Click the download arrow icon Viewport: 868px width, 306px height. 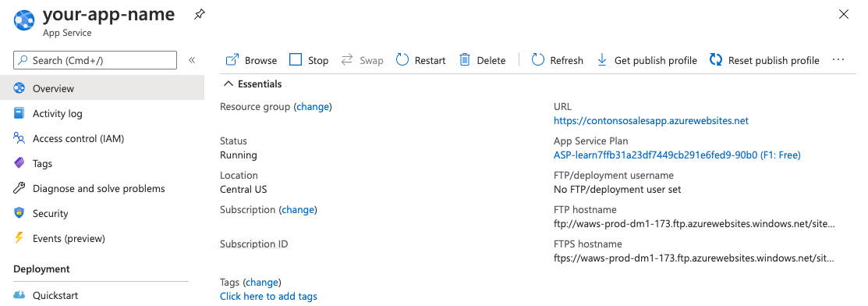(602, 60)
